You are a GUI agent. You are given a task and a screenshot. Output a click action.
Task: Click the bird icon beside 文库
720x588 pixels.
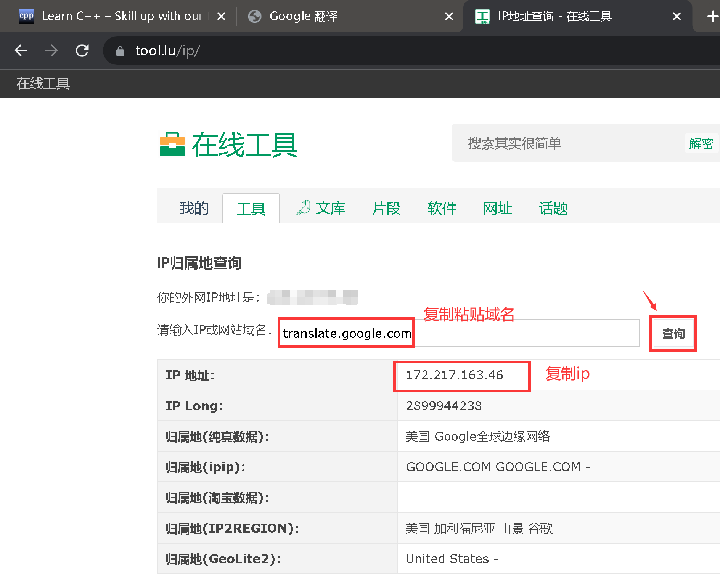click(303, 208)
